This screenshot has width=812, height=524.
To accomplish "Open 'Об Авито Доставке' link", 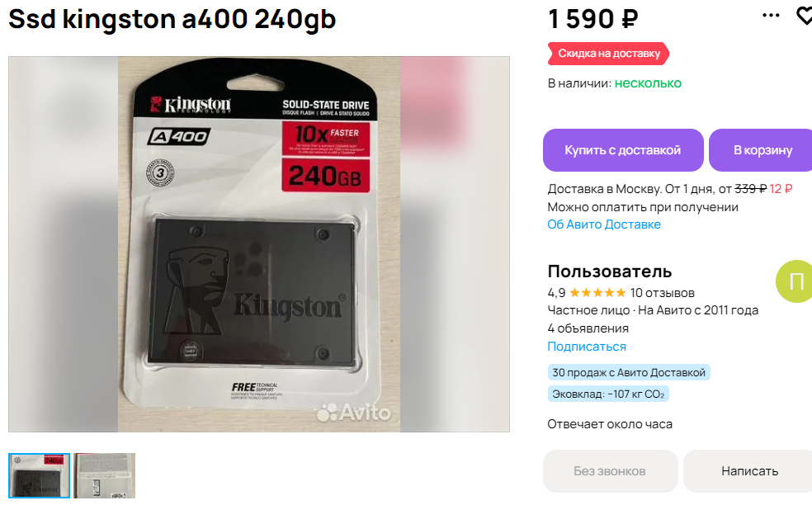I will coord(604,224).
